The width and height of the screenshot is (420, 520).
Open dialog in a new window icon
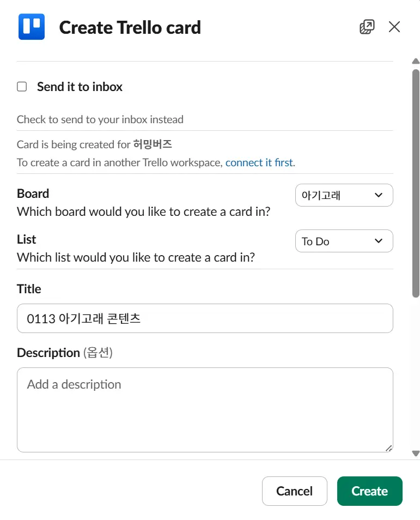(x=367, y=27)
